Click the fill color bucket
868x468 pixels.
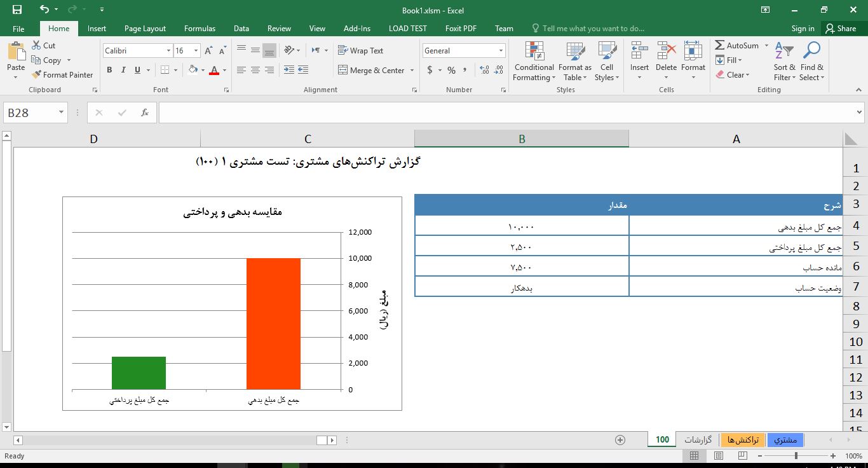[193, 70]
